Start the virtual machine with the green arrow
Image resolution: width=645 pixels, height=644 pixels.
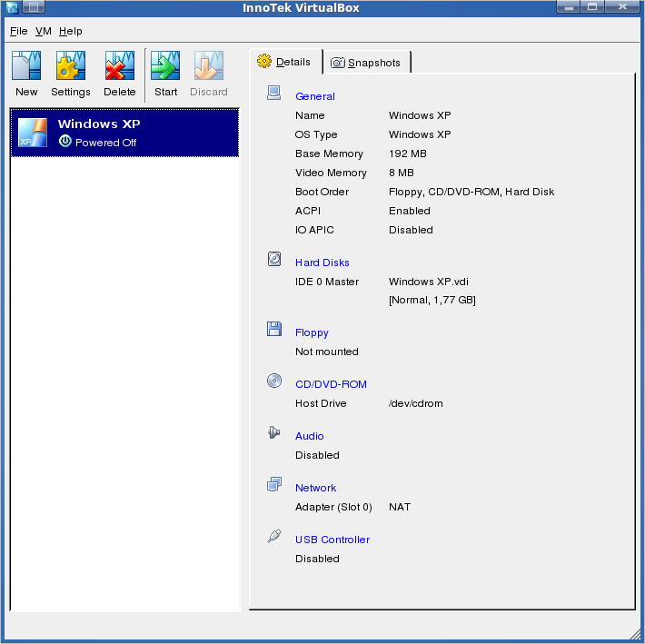pos(165,67)
